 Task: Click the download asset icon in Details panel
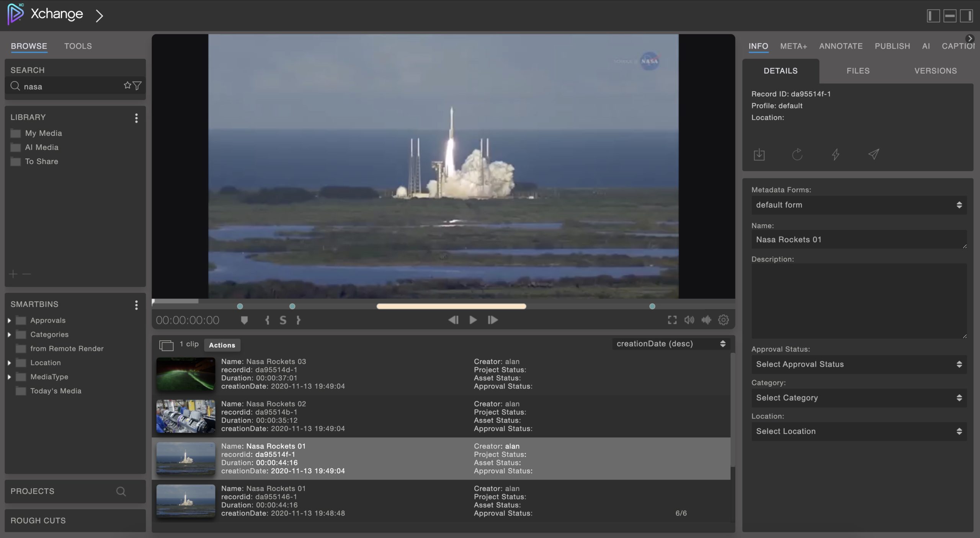click(x=759, y=155)
